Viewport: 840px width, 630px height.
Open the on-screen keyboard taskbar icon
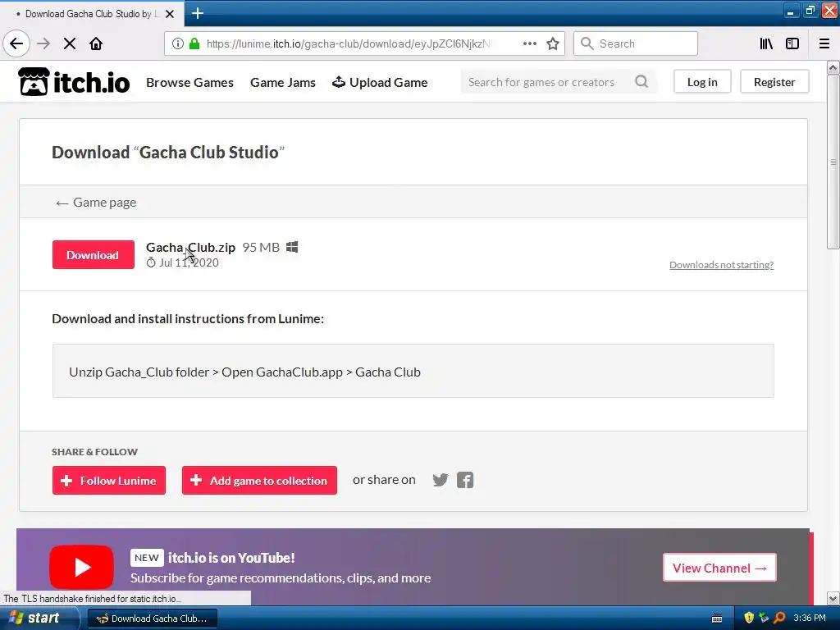(x=717, y=619)
